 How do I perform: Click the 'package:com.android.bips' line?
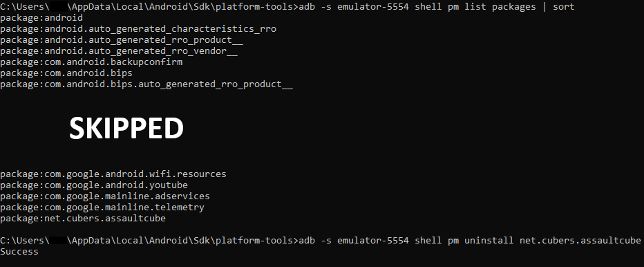66,73
